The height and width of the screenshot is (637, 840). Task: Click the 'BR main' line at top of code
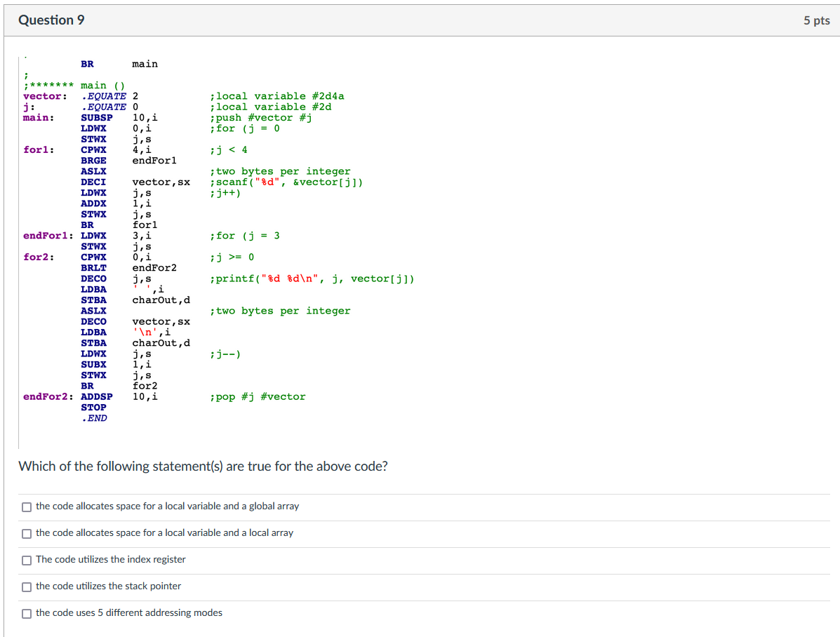click(x=119, y=64)
